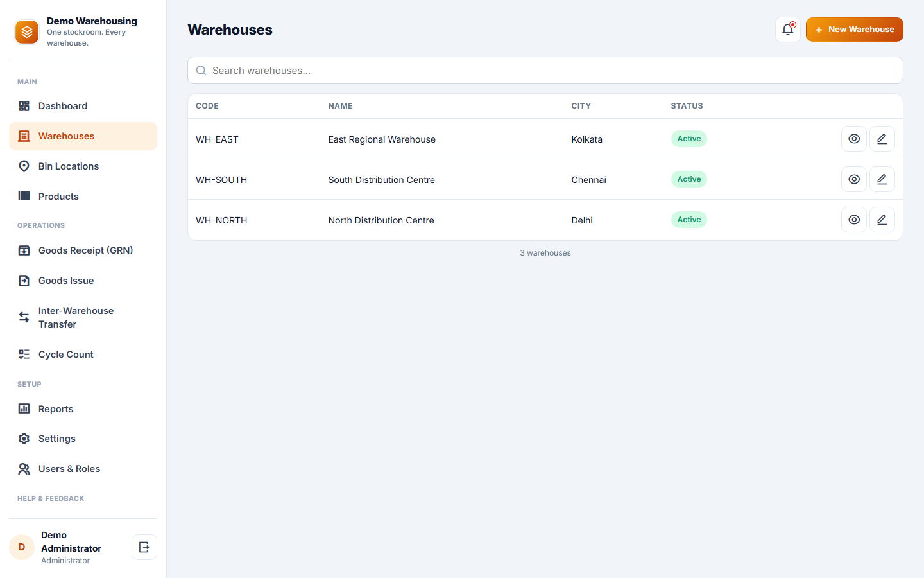
Task: Click North Distribution Centre name
Action: 381,220
